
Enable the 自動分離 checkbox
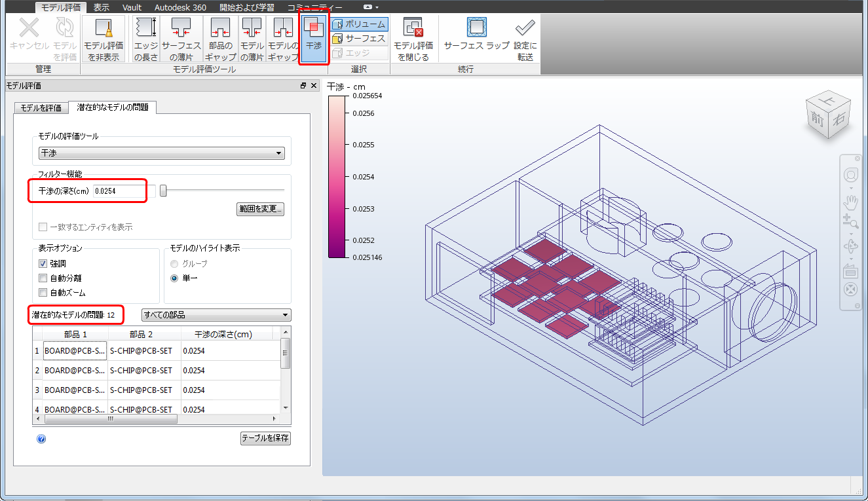[x=43, y=278]
